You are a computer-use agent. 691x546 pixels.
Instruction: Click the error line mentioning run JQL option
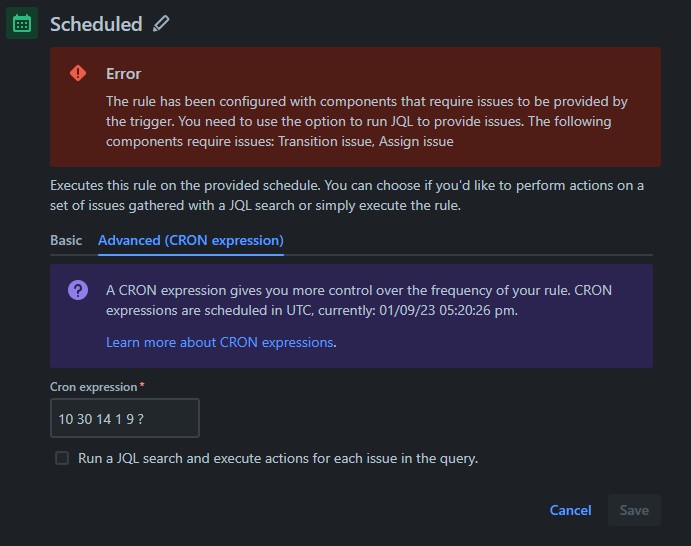pos(359,121)
